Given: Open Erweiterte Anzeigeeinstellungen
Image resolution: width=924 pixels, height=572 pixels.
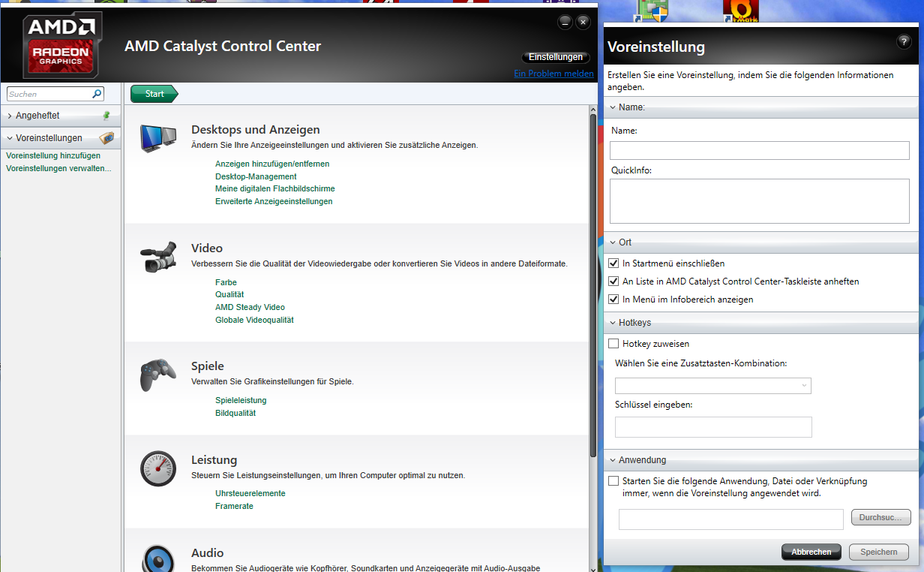Looking at the screenshot, I should pyautogui.click(x=274, y=201).
